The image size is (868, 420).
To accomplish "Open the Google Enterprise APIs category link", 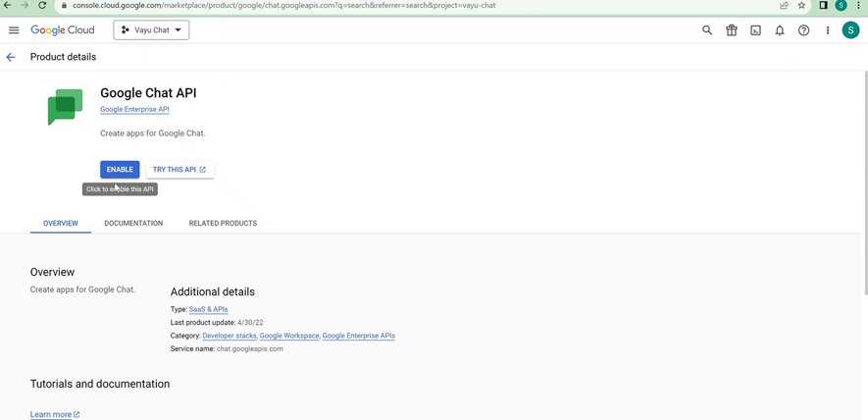I will (x=359, y=336).
